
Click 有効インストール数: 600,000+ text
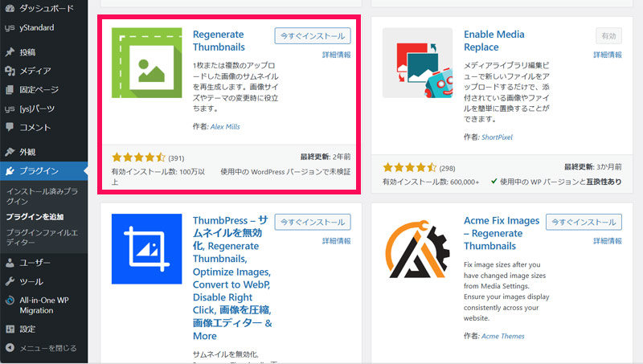point(431,182)
